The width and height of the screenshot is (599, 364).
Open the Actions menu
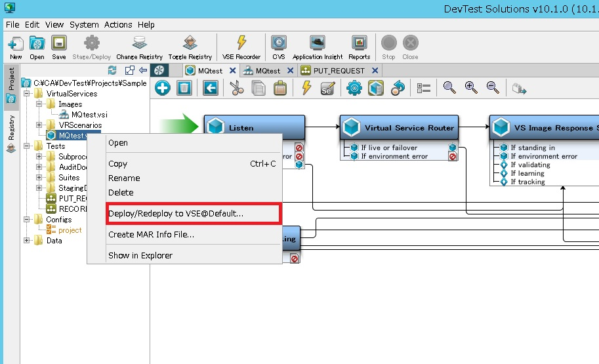[x=118, y=24]
